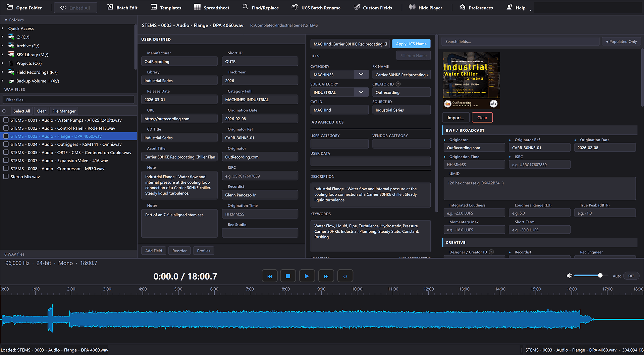The height and width of the screenshot is (355, 644).
Task: Open the Help menu
Action: click(x=519, y=8)
